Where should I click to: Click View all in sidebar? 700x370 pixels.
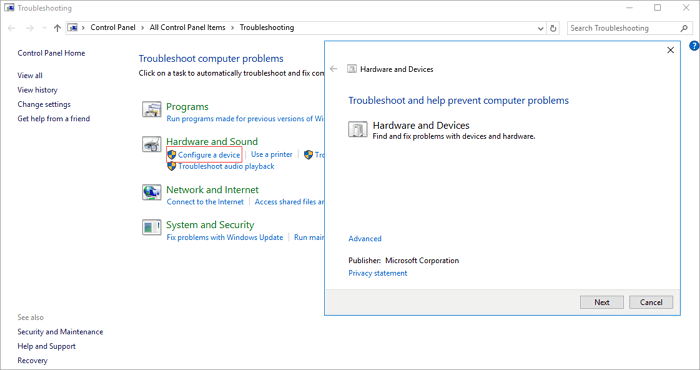pos(30,75)
